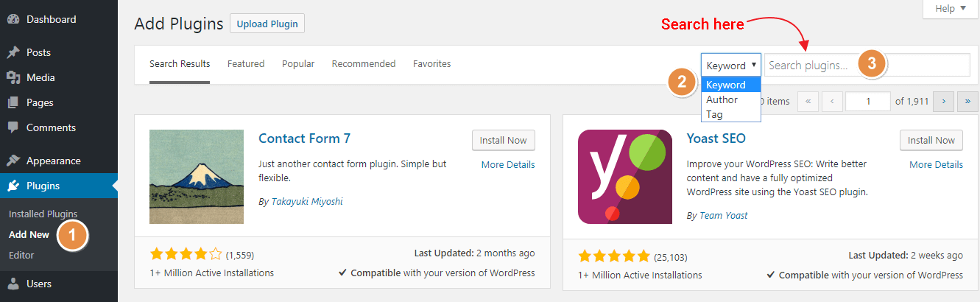
Task: Switch to the Popular tab
Action: click(x=298, y=64)
